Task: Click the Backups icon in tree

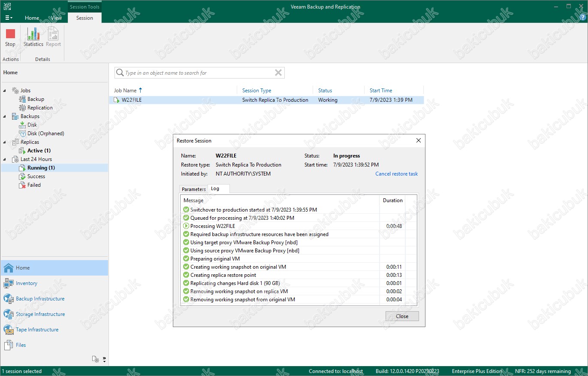Action: pos(15,116)
